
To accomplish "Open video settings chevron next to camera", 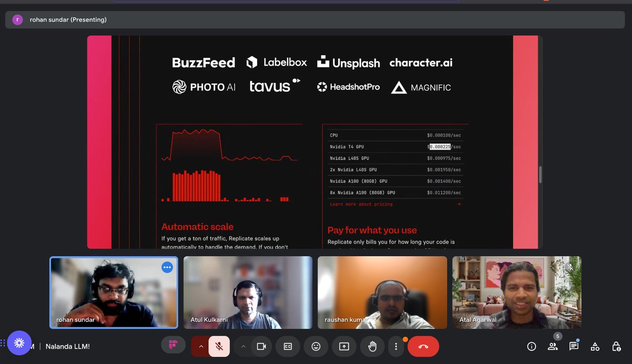I will 243,346.
